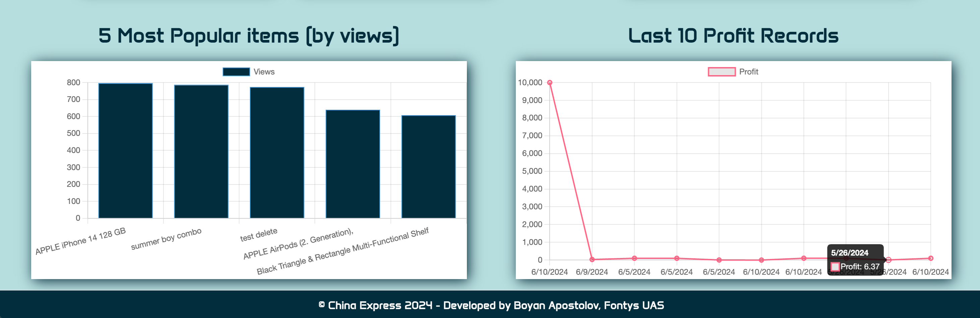Click the '600' y-axis value
The width and height of the screenshot is (980, 318).
pos(73,116)
